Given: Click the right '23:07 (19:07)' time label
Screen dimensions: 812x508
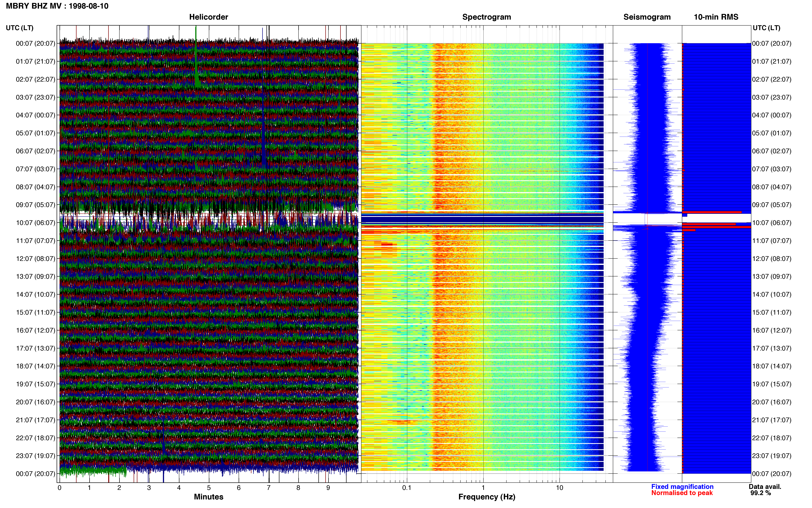Looking at the screenshot, I should tap(772, 456).
